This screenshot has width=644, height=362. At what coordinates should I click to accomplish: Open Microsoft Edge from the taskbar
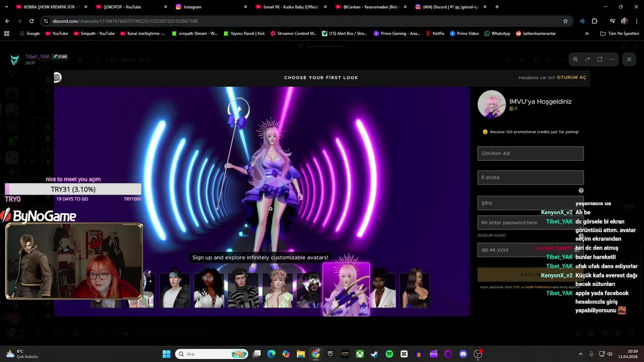pyautogui.click(x=271, y=354)
